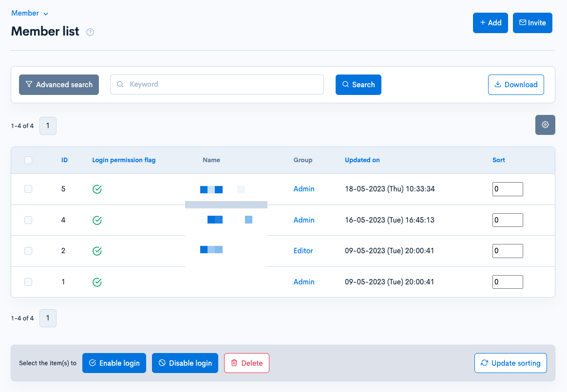Click Update sorting button
The height and width of the screenshot is (392, 567).
click(x=510, y=363)
